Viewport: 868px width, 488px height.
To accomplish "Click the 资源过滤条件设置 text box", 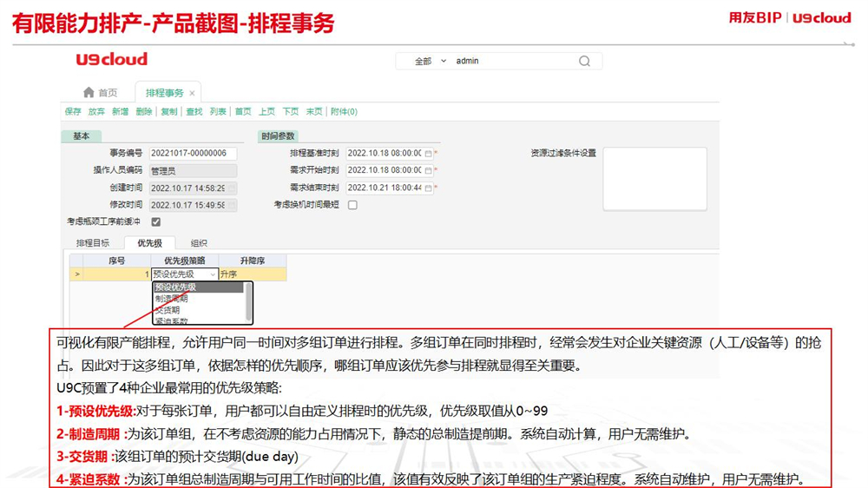I will [x=654, y=178].
